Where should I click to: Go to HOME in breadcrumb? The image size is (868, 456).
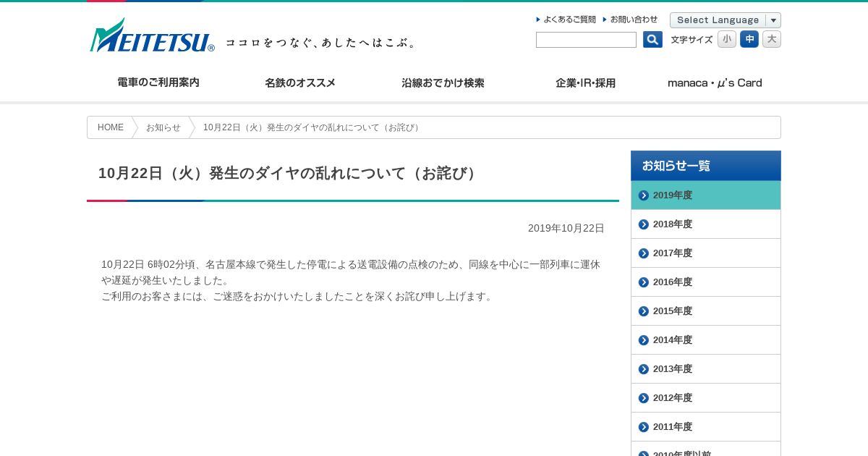point(111,127)
